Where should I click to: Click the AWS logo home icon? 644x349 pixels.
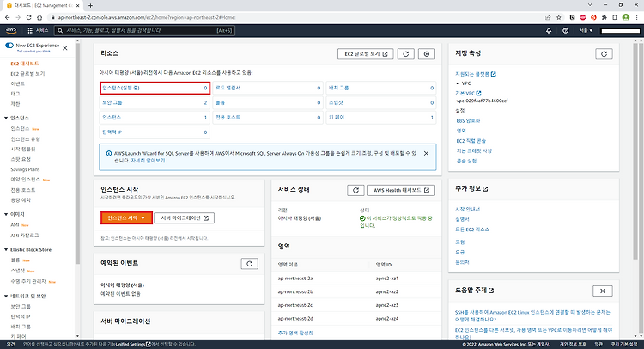tap(10, 30)
